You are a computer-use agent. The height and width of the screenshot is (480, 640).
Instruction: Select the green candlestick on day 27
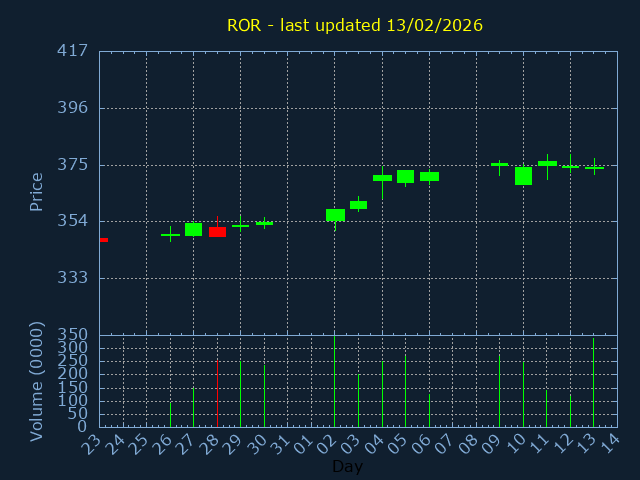pos(193,229)
